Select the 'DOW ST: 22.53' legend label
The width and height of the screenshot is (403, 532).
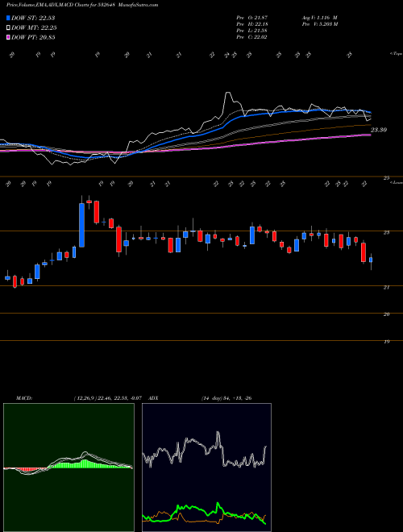33,18
